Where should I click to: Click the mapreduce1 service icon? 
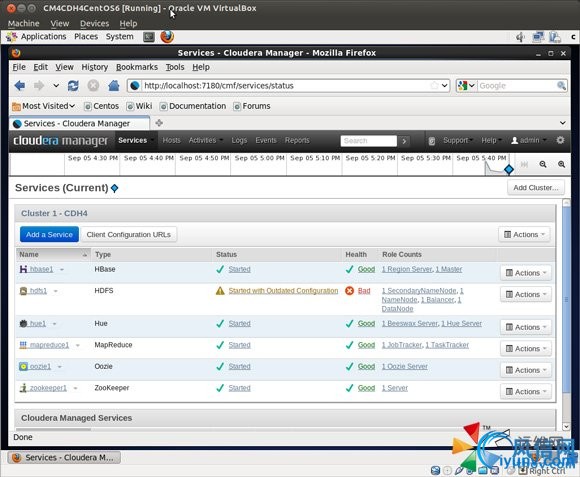click(23, 345)
